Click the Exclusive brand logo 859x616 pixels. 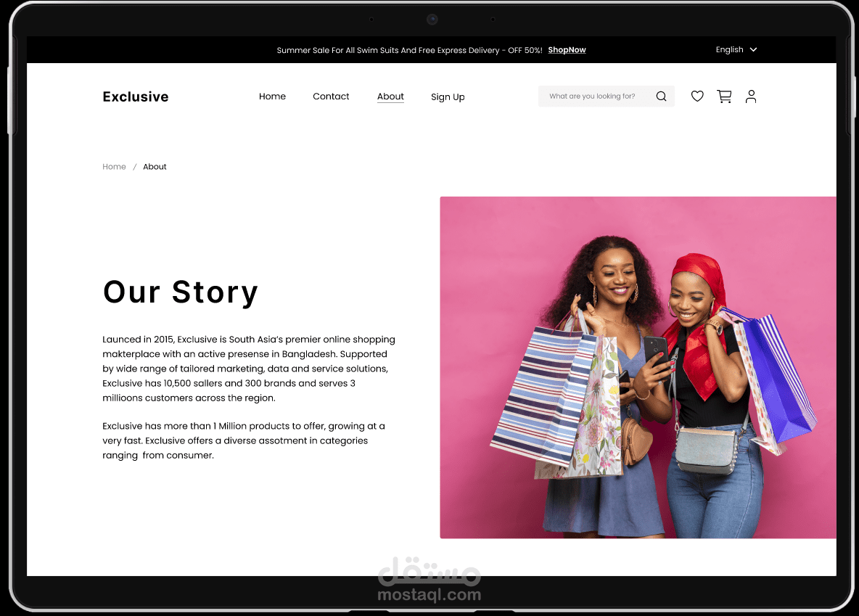pyautogui.click(x=136, y=96)
